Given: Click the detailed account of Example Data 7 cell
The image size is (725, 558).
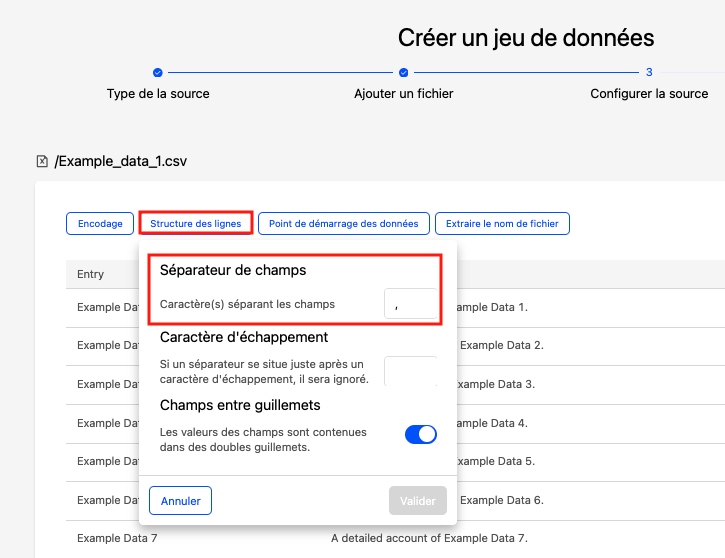Looking at the screenshot, I should pyautogui.click(x=429, y=538).
